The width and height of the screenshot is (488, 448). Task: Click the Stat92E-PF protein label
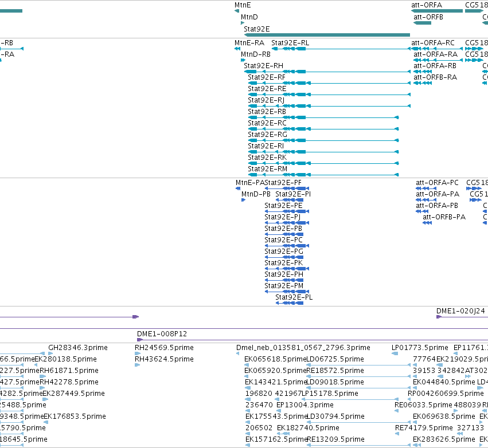(283, 183)
